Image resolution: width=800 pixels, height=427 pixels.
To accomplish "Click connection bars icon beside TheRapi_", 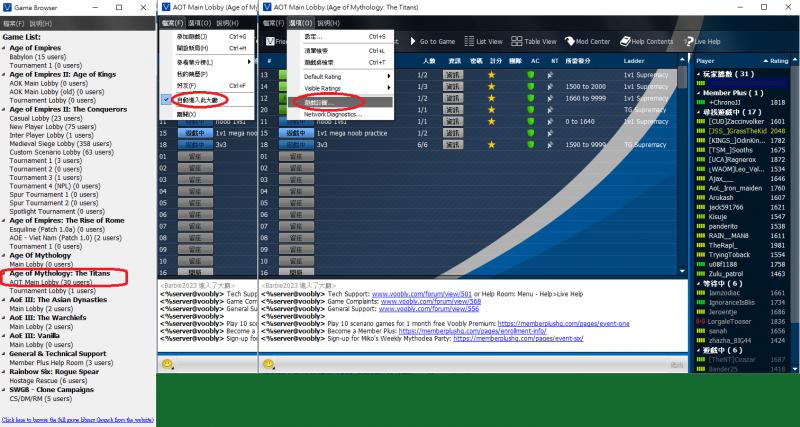I will pos(701,245).
